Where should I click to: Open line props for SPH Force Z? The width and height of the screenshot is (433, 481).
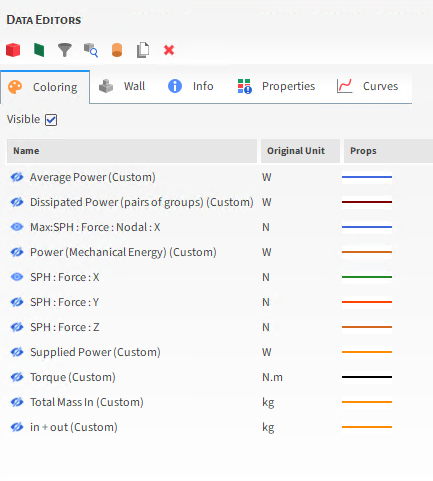point(367,327)
